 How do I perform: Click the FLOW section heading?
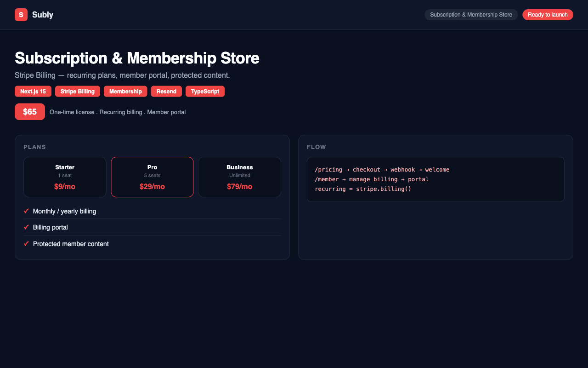tap(317, 147)
